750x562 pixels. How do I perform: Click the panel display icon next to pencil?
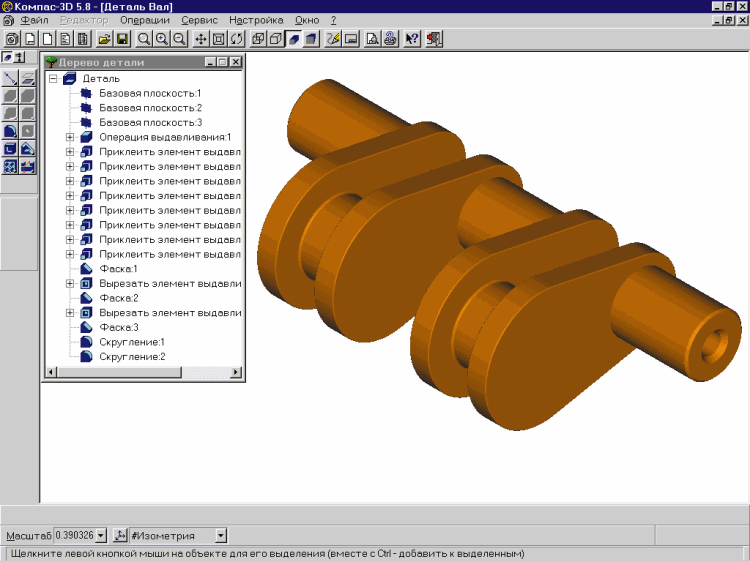pyautogui.click(x=351, y=39)
